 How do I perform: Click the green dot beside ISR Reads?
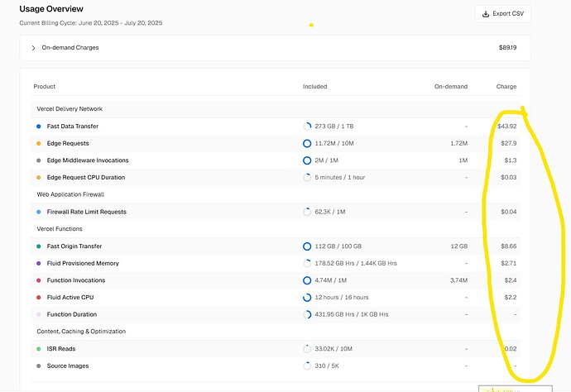click(x=39, y=349)
